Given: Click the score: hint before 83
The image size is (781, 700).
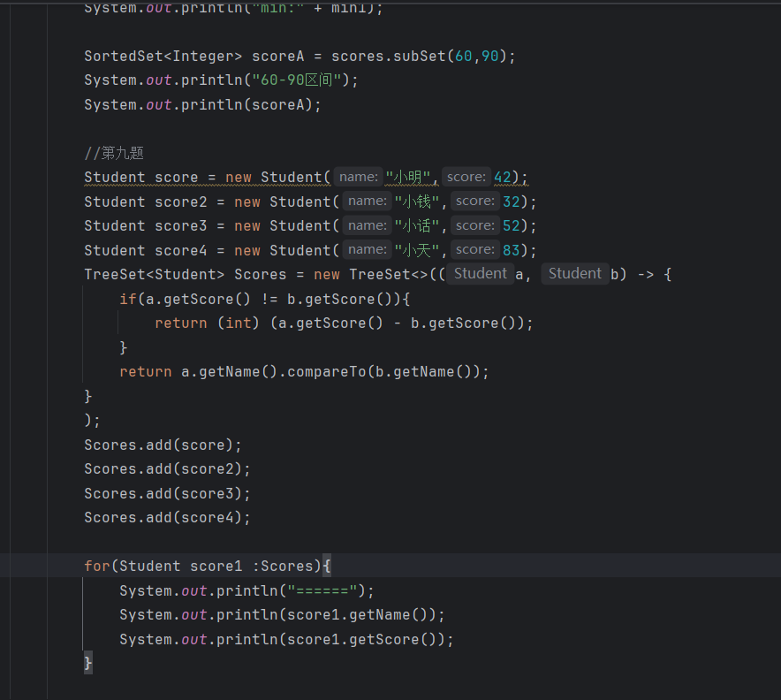Looking at the screenshot, I should point(475,250).
